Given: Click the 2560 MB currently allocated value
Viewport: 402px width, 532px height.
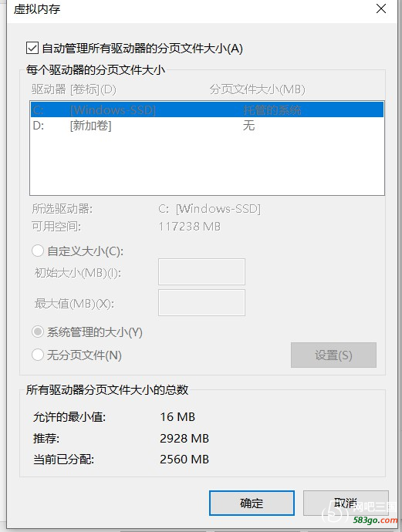Looking at the screenshot, I should point(184,459).
